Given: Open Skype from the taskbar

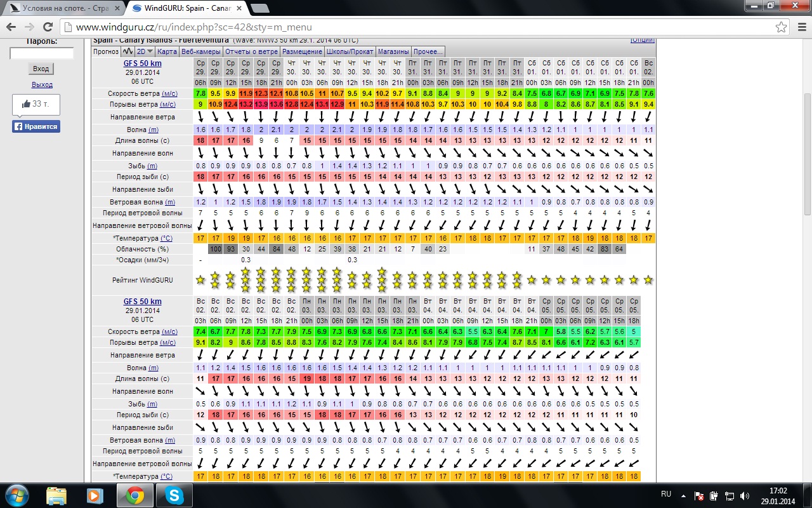Looking at the screenshot, I should pyautogui.click(x=174, y=495).
